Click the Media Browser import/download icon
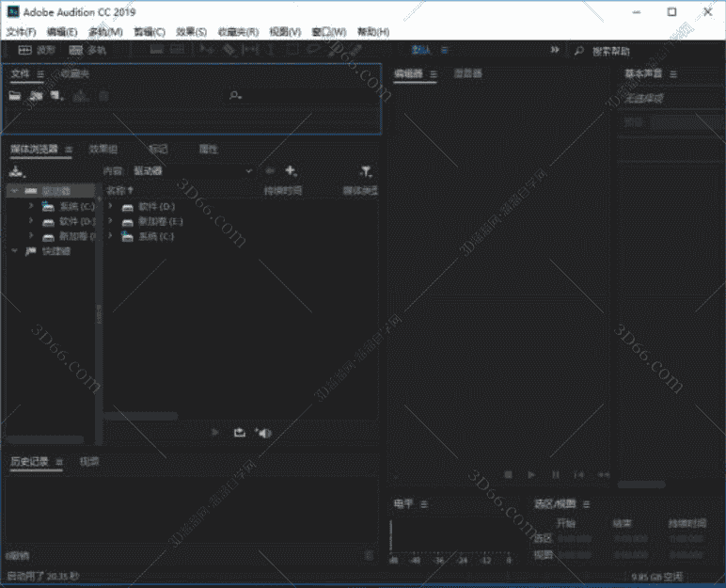726x588 pixels. [17, 171]
